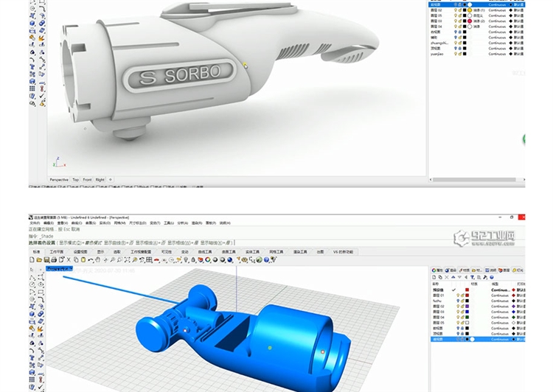
Task: Click New Layer icon in lower layer panel
Action: pos(434,278)
